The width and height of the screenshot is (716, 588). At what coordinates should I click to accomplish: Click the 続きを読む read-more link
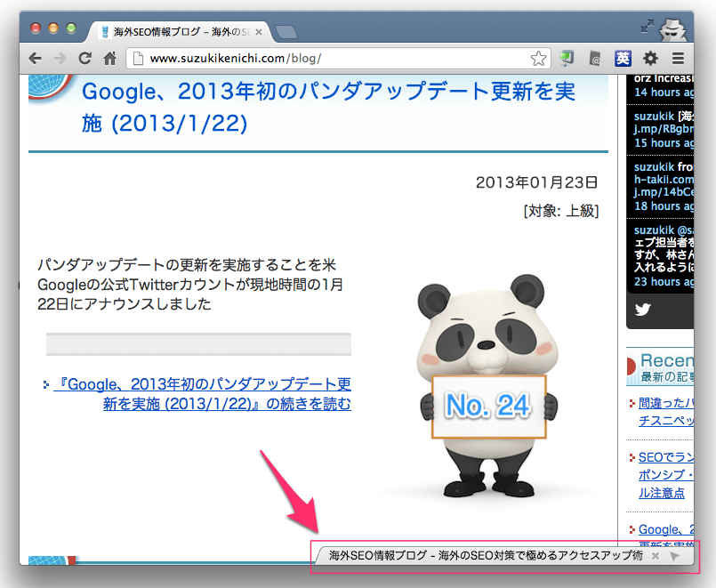click(202, 394)
